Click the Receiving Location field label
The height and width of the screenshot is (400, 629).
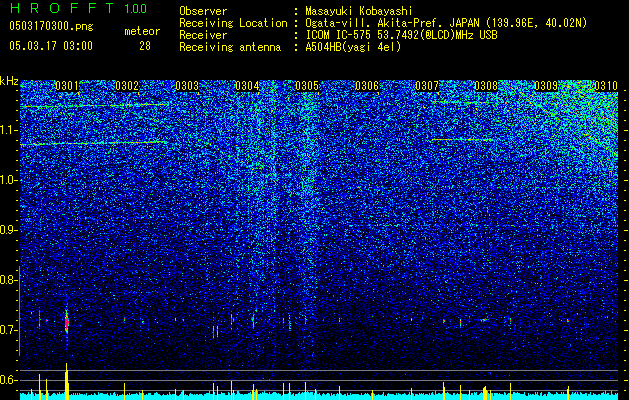click(x=233, y=23)
